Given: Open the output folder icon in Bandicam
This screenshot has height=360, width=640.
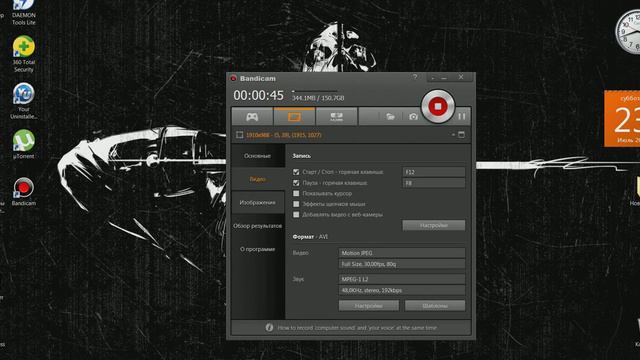Looking at the screenshot, I should [391, 117].
